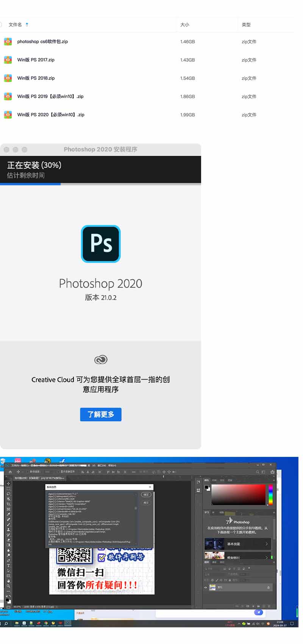
Task: Open the search icon in Photoshop options bar
Action: pos(258,472)
